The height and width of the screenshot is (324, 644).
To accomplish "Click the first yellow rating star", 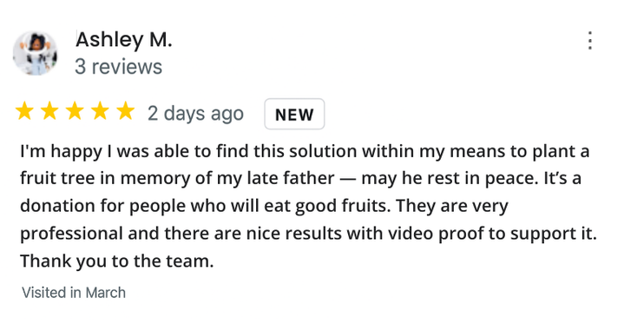I will tap(24, 111).
